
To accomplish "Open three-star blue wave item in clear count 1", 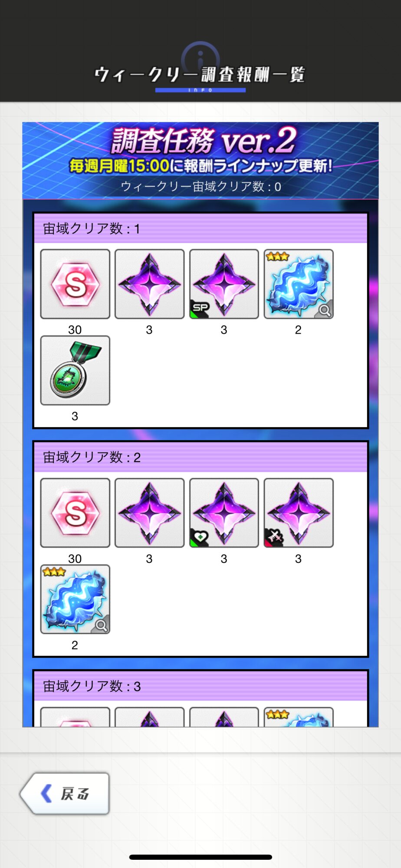I will click(299, 284).
